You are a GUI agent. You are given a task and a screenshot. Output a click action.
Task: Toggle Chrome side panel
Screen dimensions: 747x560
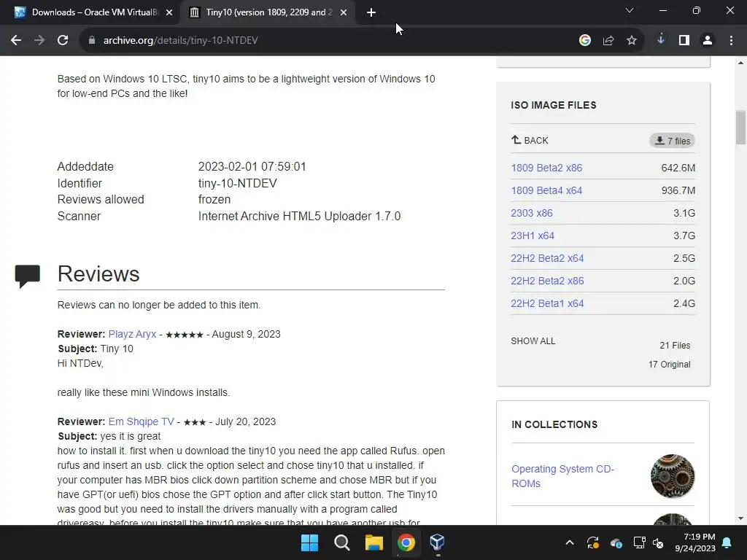tap(684, 41)
